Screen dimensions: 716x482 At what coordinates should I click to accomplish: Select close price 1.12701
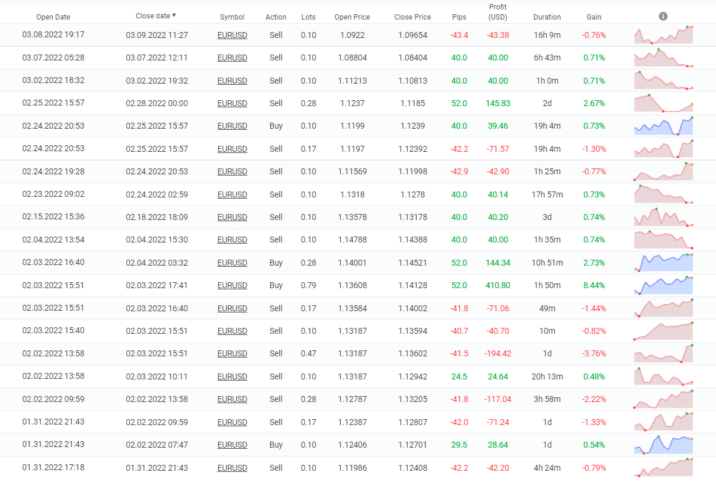point(412,445)
